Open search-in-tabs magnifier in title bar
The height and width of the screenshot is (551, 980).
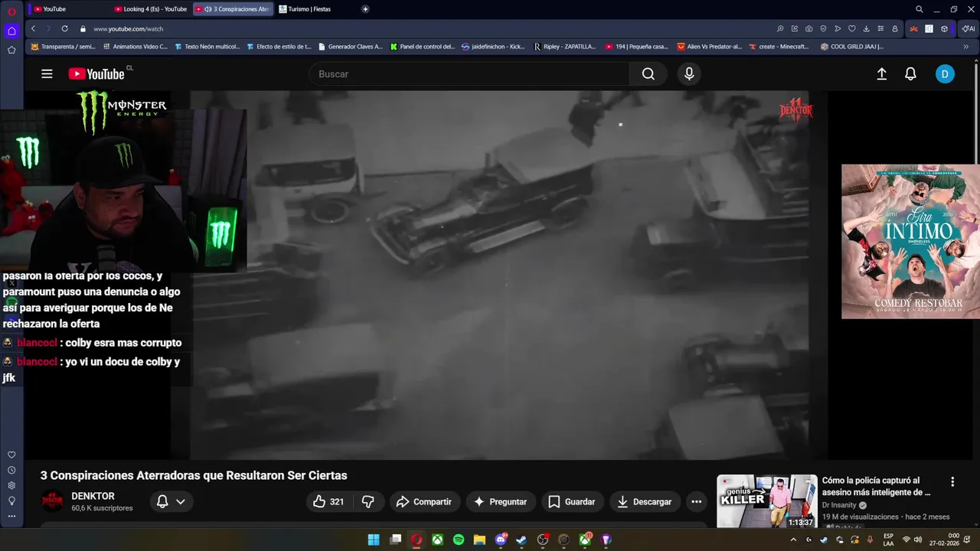(x=920, y=9)
